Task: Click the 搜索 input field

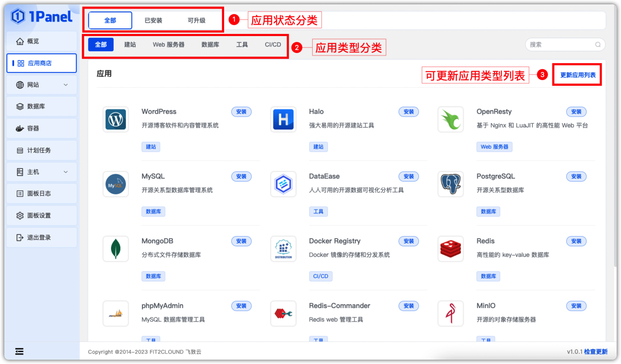Action: point(565,44)
